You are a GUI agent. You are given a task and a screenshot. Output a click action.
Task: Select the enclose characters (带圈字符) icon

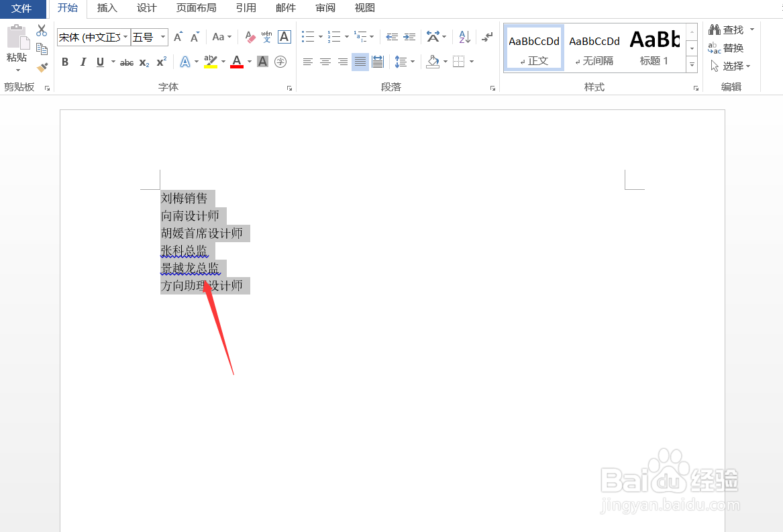pos(280,62)
